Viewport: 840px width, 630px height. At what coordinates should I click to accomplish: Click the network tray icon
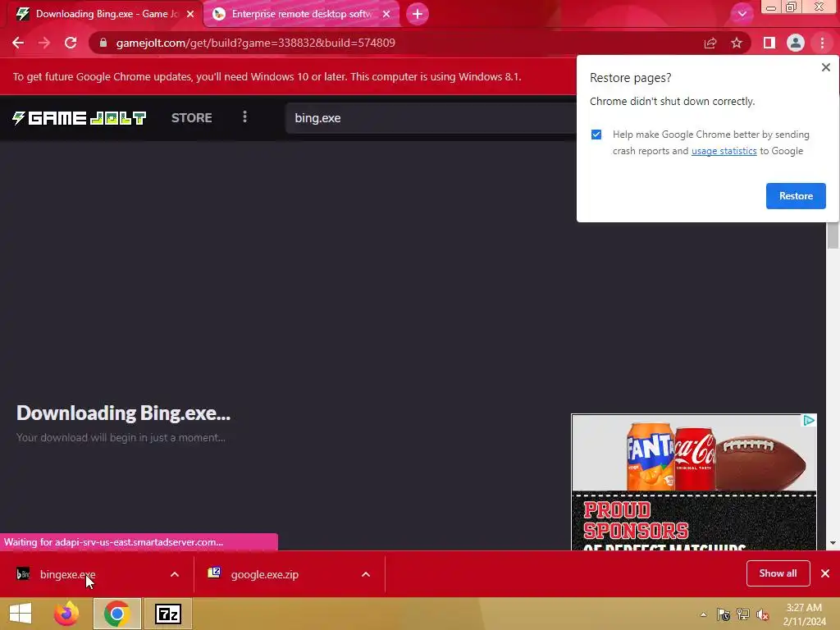click(743, 614)
